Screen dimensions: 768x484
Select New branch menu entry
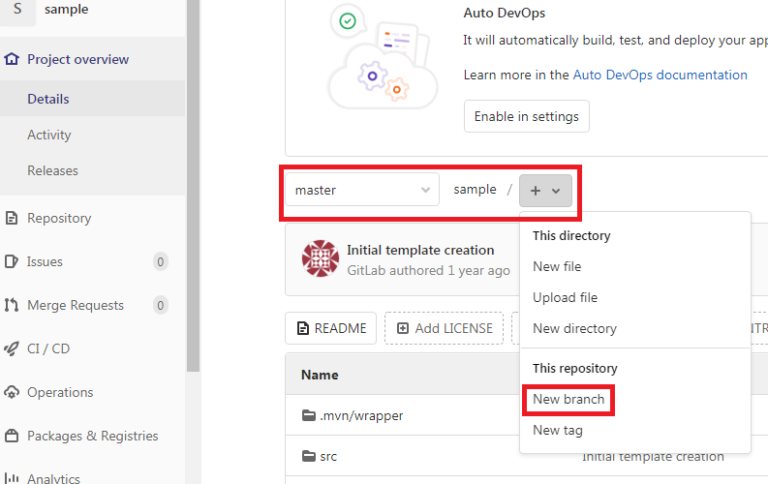click(569, 399)
